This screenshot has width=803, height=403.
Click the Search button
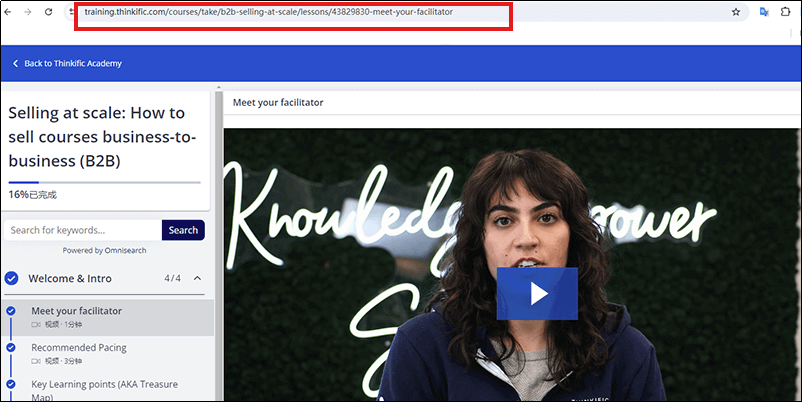(x=183, y=230)
